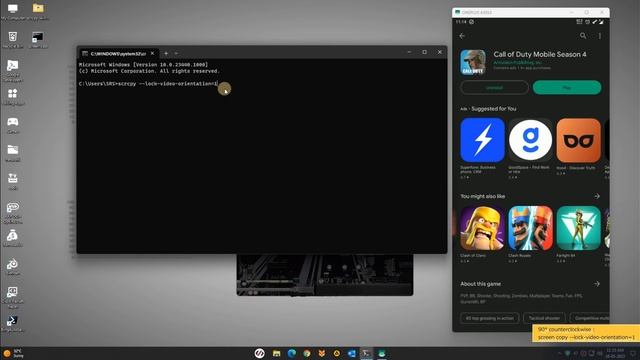The image size is (640, 360).
Task: Launch Google Chrome from the taskbar
Action: (307, 353)
